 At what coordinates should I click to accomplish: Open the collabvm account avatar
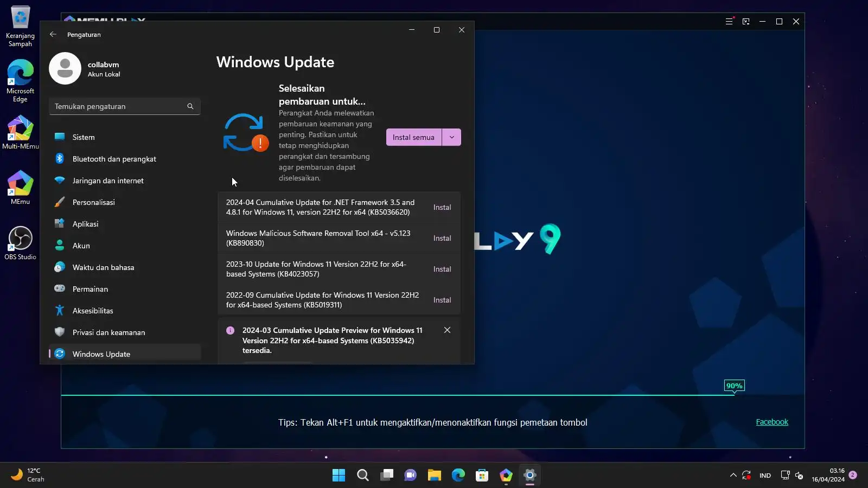tap(65, 68)
